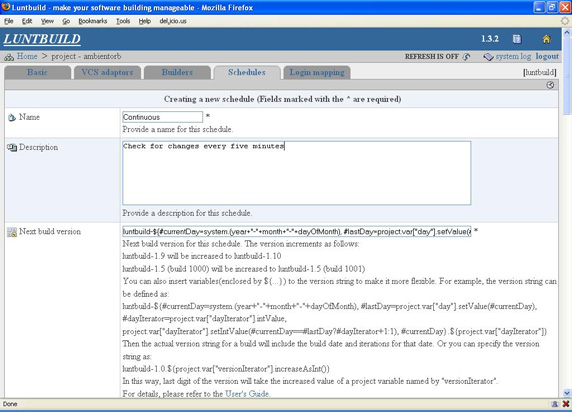The width and height of the screenshot is (572, 412).
Task: Switch to the Builders tab
Action: pos(177,72)
